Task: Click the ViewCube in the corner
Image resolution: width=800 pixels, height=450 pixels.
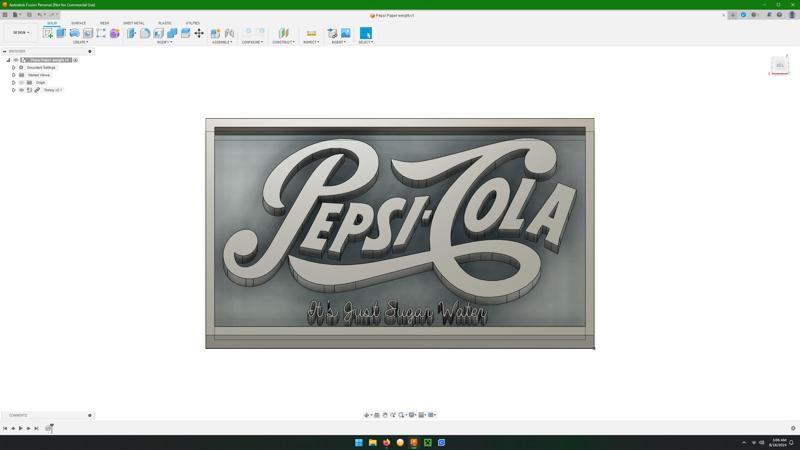Action: [x=780, y=65]
